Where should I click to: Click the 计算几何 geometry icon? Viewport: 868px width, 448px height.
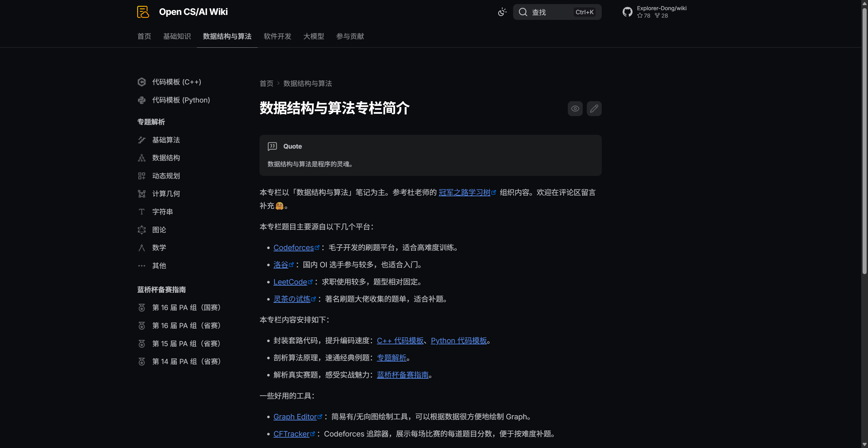(142, 194)
